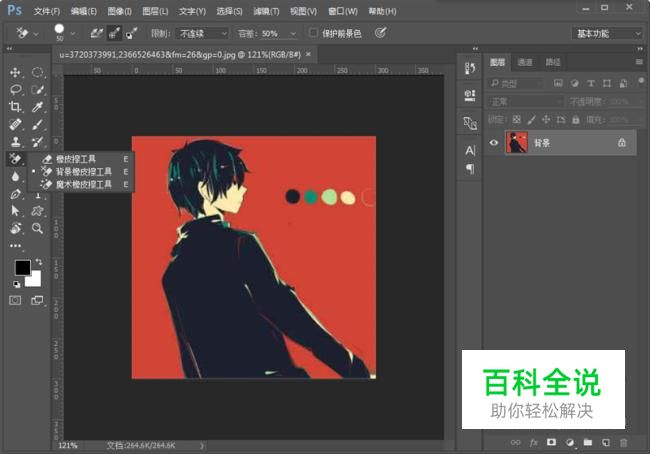
Task: Hide the 背景 layer with eye icon
Action: (493, 143)
